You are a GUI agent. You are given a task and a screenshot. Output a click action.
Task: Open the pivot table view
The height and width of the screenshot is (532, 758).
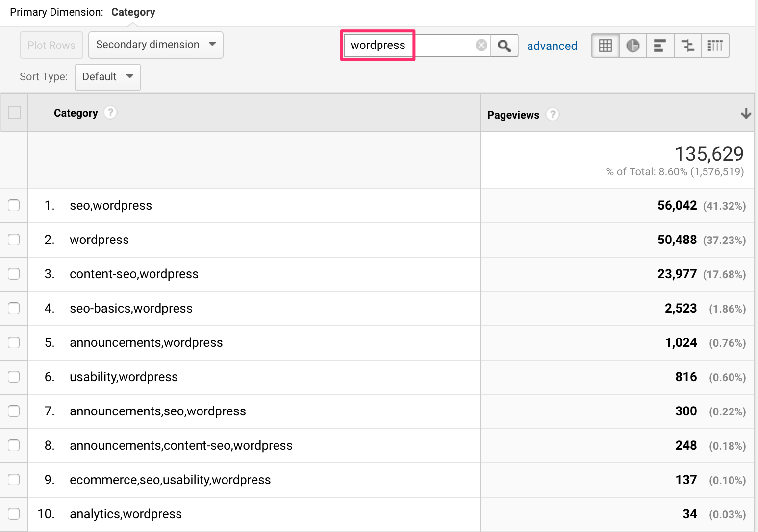pos(715,45)
